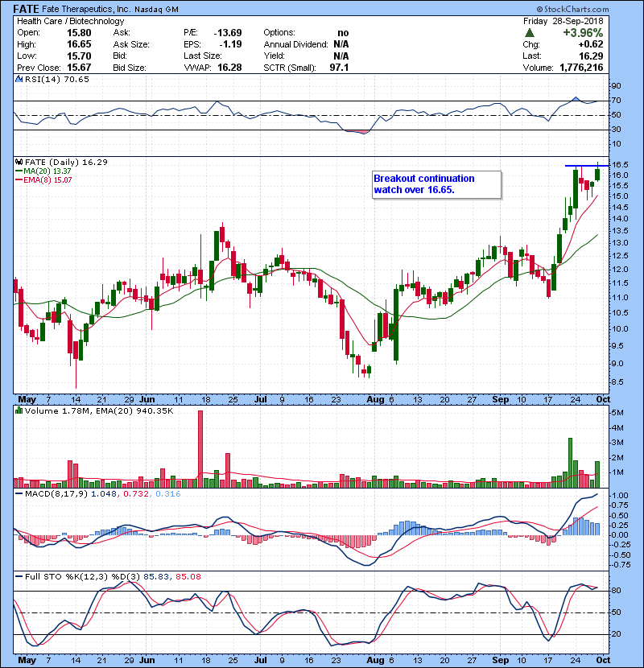Click the tallest red volume bar in June
This screenshot has width=644, height=668.
(x=200, y=449)
